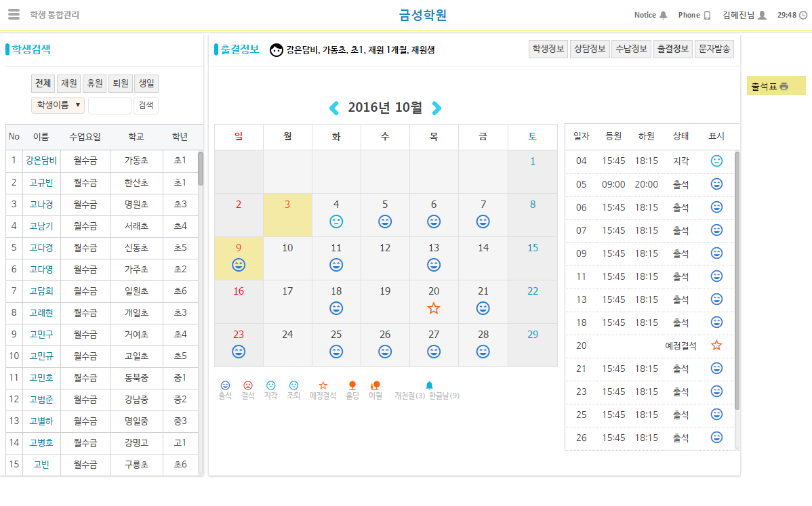Screen dimensions: 812x506
Task: Open the 학생이름 search type dropdown
Action: coord(58,105)
